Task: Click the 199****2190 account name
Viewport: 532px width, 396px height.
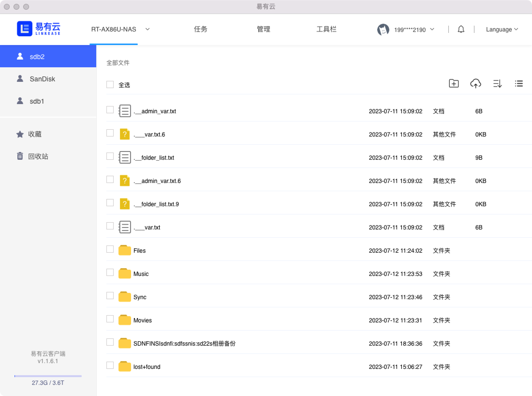Action: (x=410, y=30)
